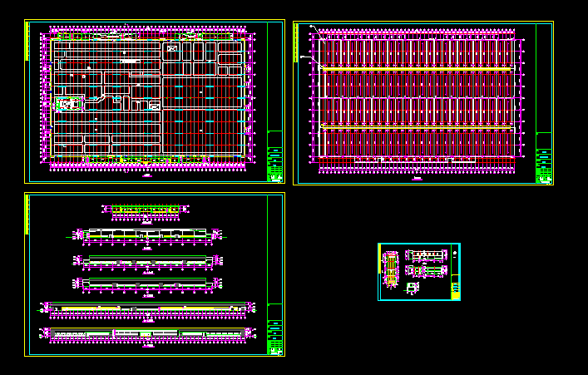Pick the leader callout at roof plan's top-left corner
The width and height of the screenshot is (588, 375).
click(313, 30)
